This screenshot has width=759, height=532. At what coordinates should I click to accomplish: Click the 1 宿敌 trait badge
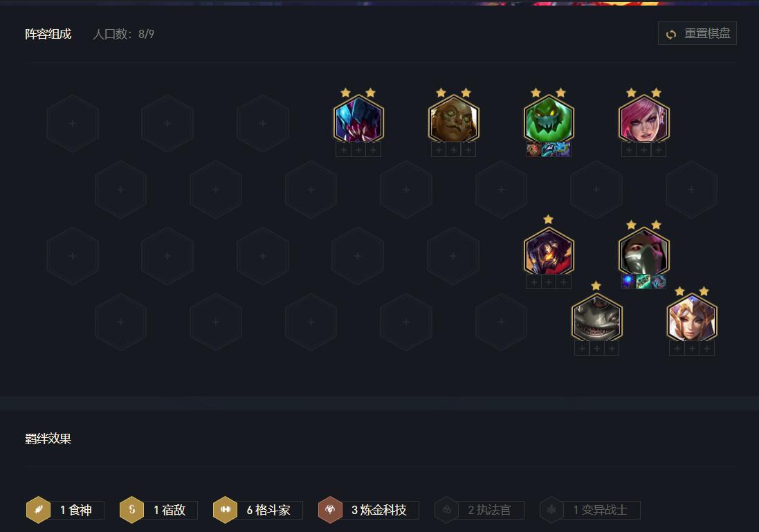158,510
